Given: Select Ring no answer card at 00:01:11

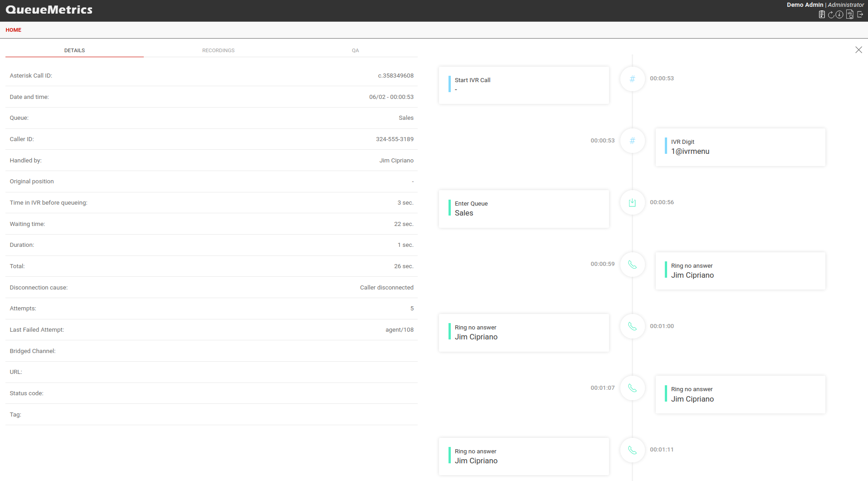Looking at the screenshot, I should point(524,456).
